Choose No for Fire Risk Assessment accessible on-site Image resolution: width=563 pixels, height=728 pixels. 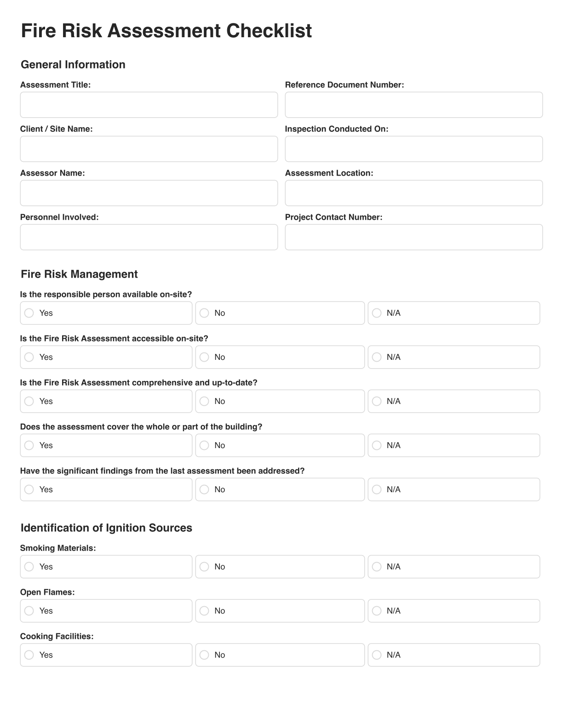tap(204, 357)
